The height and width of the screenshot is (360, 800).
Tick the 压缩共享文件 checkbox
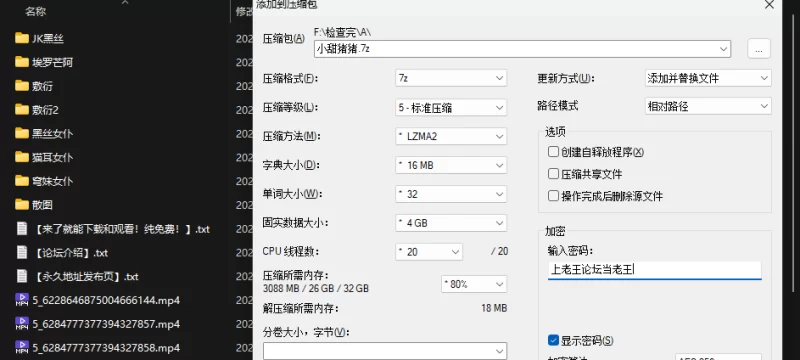pyautogui.click(x=553, y=174)
